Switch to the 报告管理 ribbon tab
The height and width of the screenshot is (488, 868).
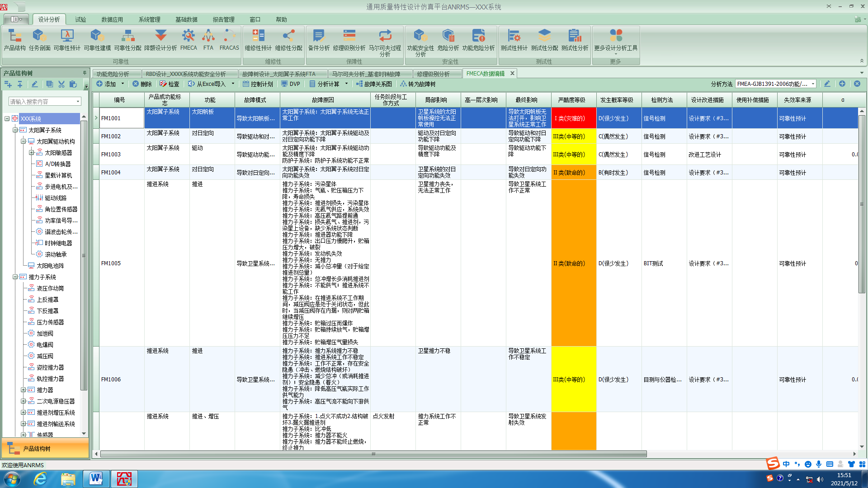pos(223,19)
